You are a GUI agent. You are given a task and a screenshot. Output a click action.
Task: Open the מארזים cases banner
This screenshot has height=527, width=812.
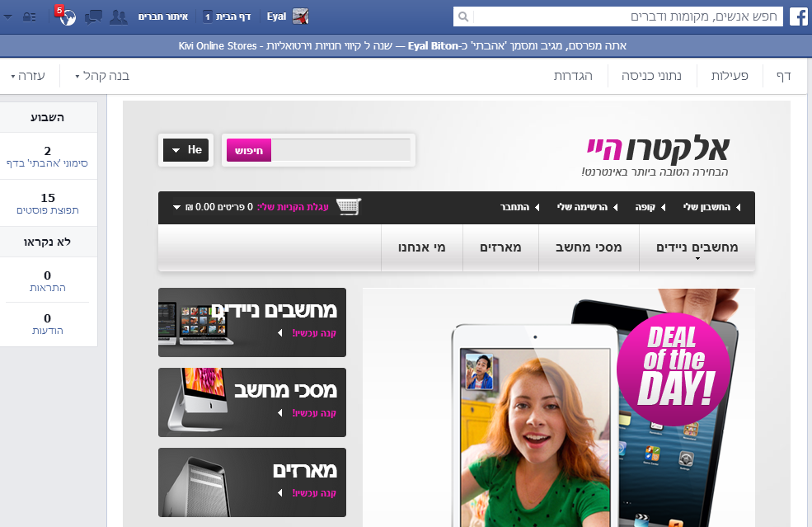click(x=252, y=482)
